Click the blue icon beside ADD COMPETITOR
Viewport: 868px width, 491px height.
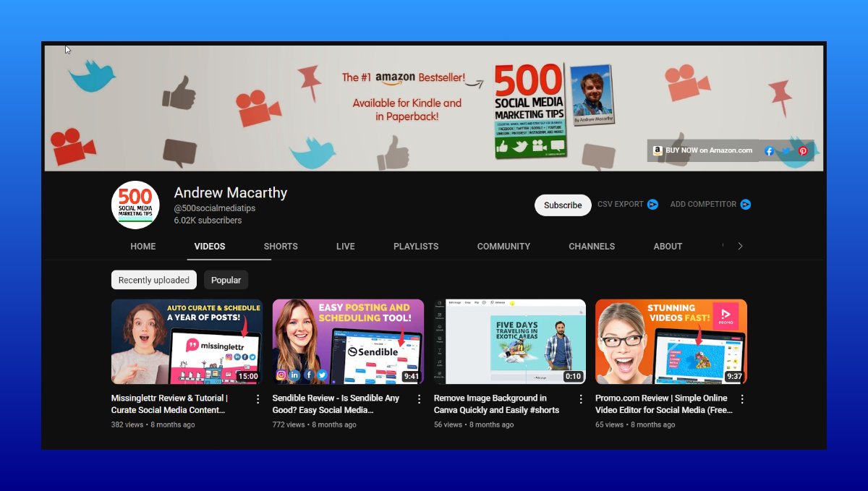(746, 205)
